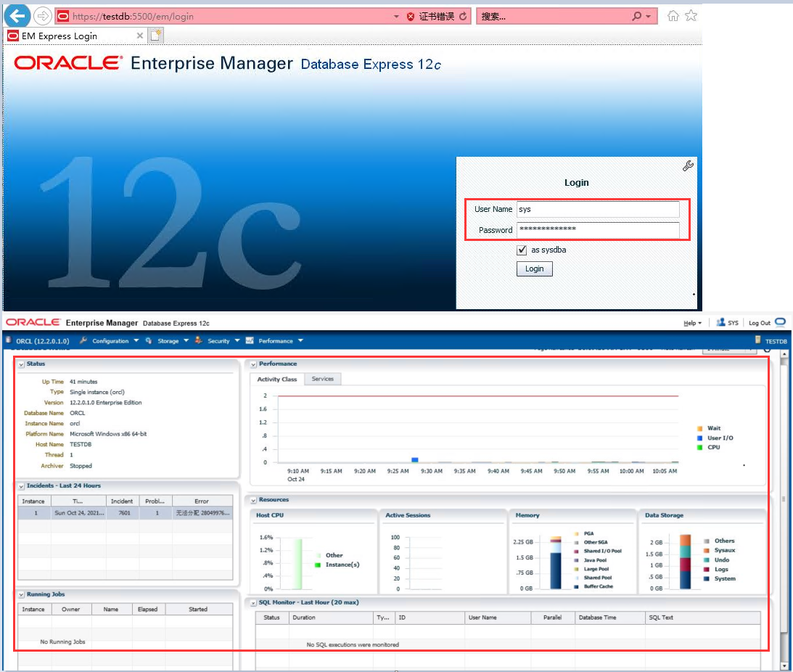Open the browser home page icon

pos(673,16)
